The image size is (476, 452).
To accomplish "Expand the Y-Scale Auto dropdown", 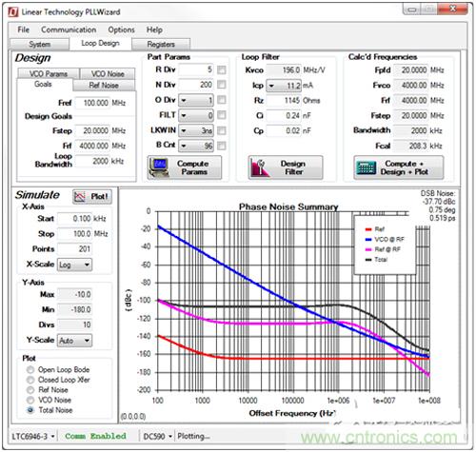I will point(74,341).
